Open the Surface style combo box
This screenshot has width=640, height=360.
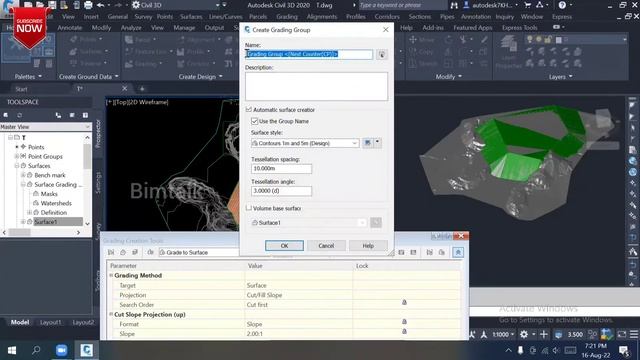305,143
